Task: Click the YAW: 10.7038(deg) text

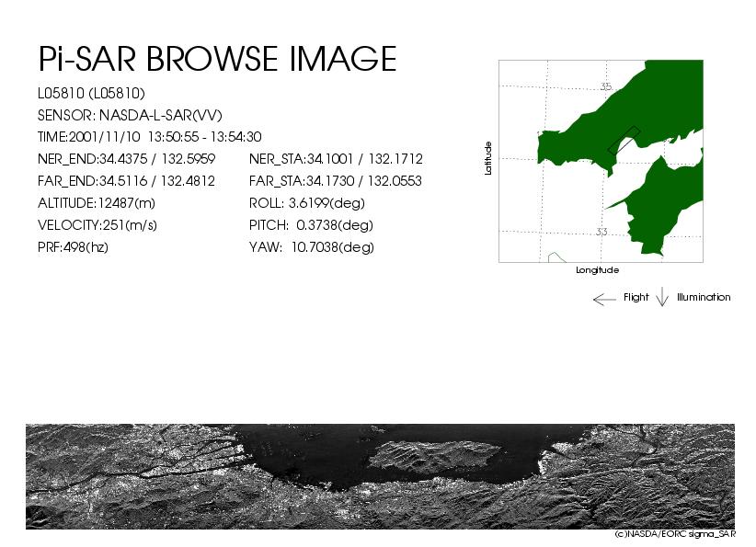Action: tap(312, 247)
